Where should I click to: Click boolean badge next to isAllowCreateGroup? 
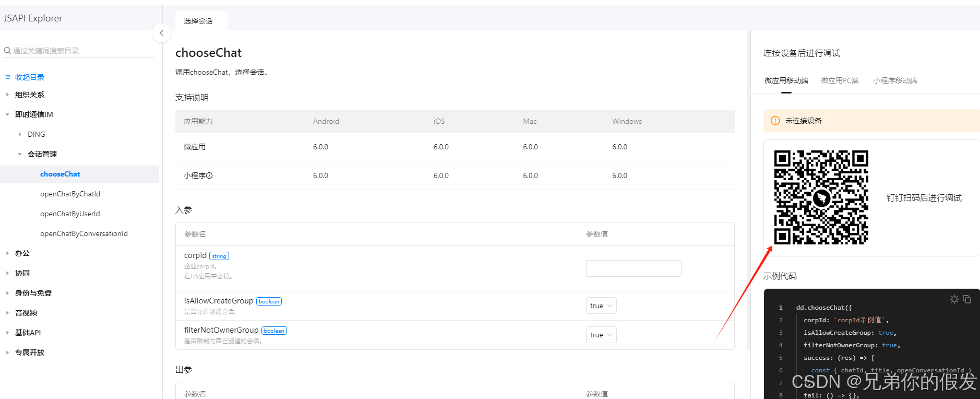(269, 301)
